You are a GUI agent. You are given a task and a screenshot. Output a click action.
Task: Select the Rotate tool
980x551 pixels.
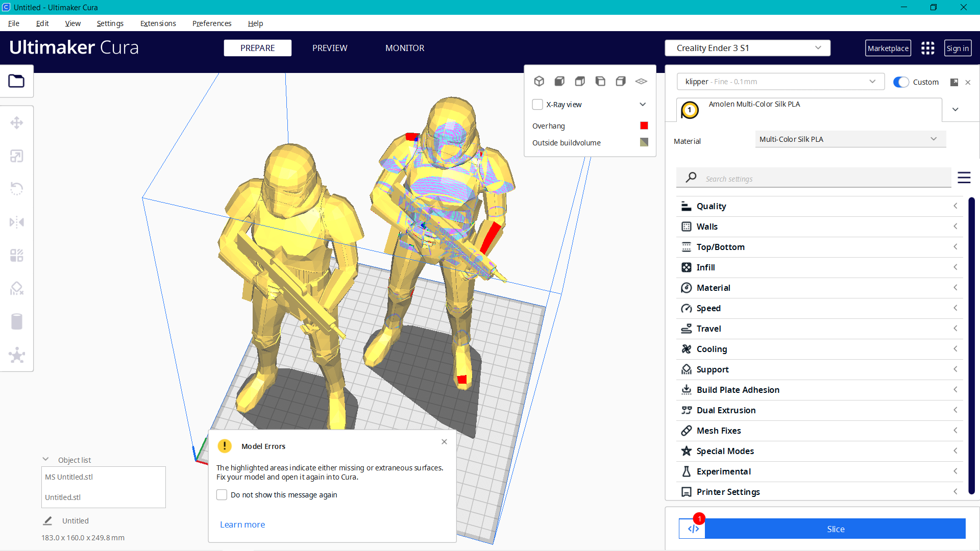coord(17,189)
